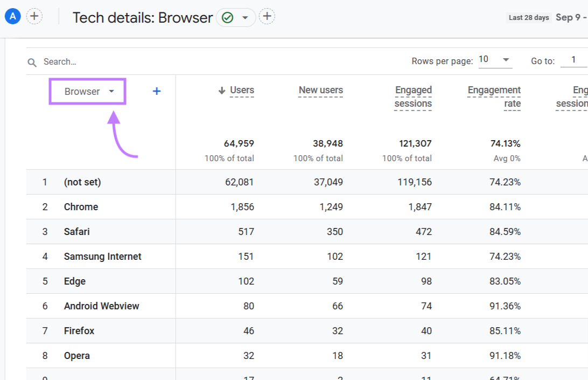
Task: Sort by the Engagement rate column header
Action: coord(494,96)
